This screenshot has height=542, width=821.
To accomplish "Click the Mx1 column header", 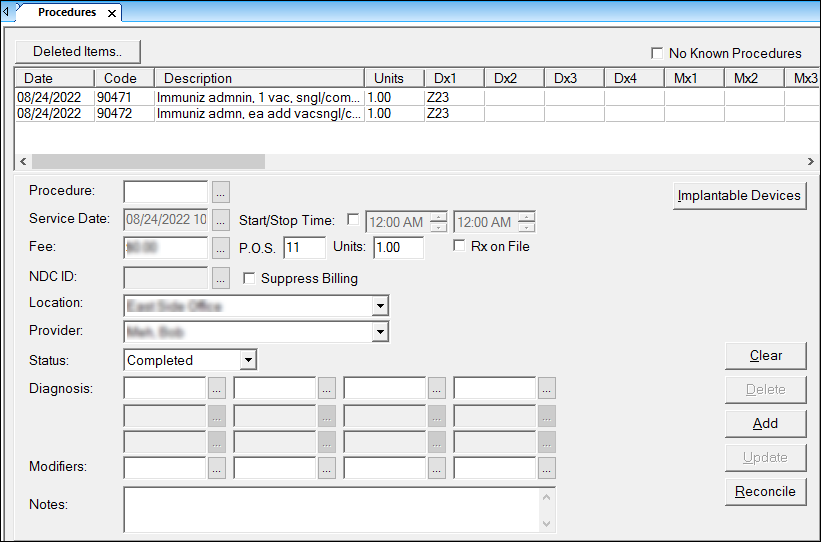I will (695, 78).
